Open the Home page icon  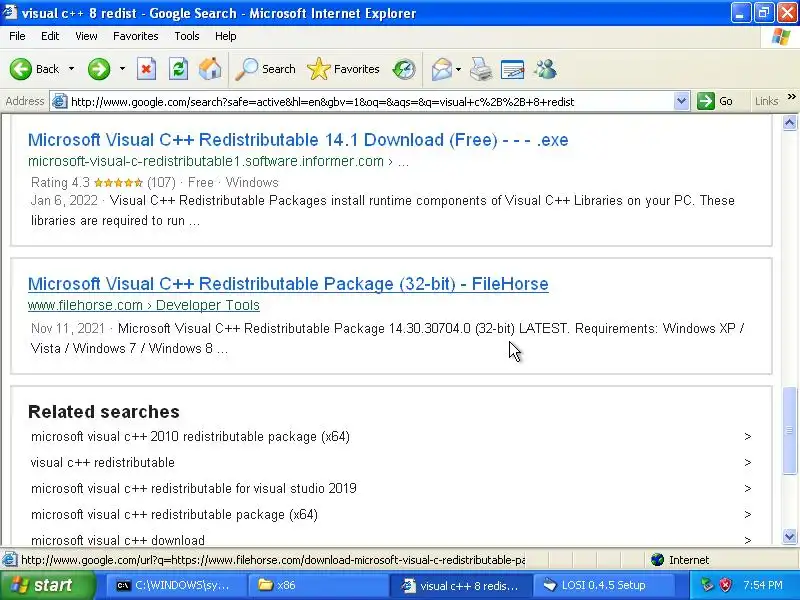click(x=210, y=69)
